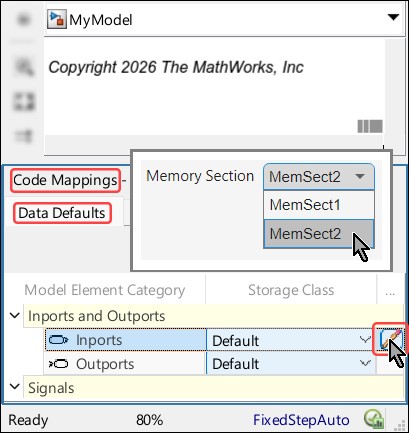Click the Signals category label
Viewport: 409px width, 433px height.
tap(51, 388)
